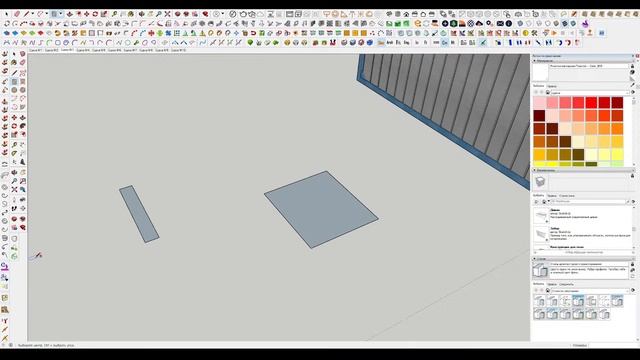Select the highlighted fourth style thumbnail in the first row

[578, 301]
